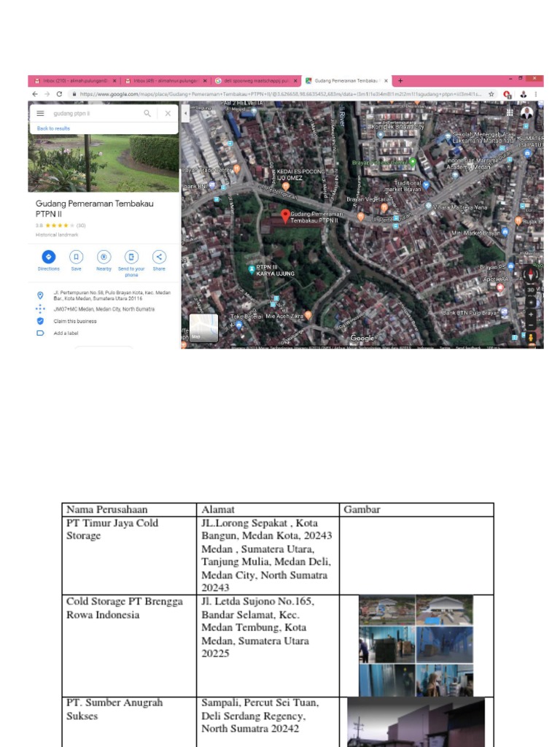
Task: Click the Mini Market Brayan shopping marker
Action: (x=505, y=232)
